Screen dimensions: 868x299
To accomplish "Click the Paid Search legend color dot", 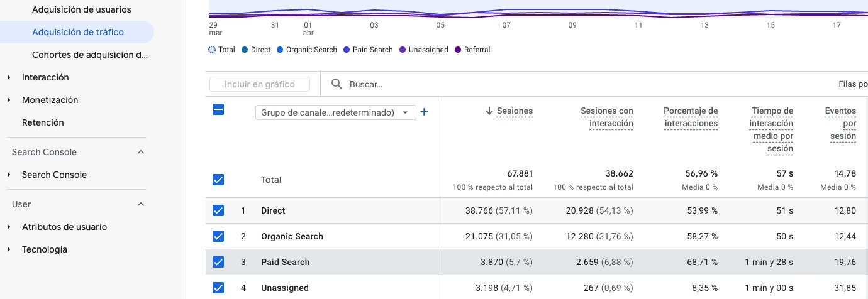I will click(347, 50).
